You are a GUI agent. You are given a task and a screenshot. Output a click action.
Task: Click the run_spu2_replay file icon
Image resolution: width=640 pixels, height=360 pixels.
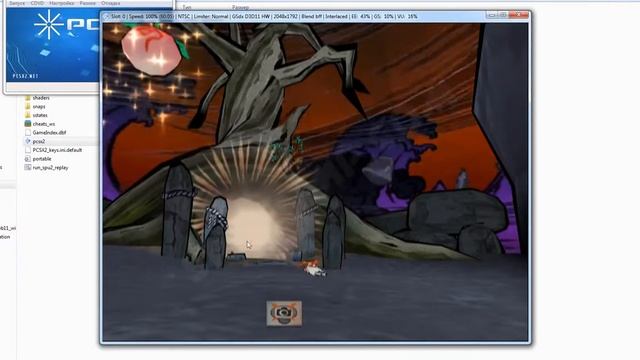pyautogui.click(x=28, y=167)
